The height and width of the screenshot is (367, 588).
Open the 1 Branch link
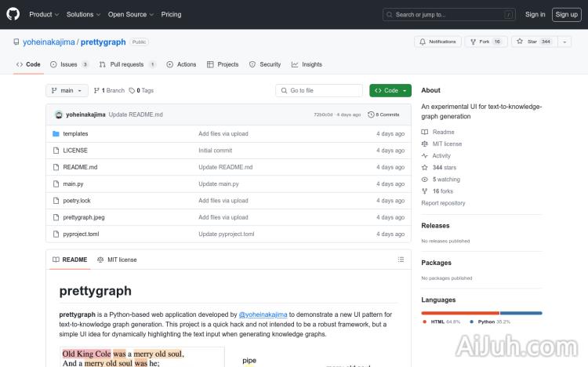[111, 91]
